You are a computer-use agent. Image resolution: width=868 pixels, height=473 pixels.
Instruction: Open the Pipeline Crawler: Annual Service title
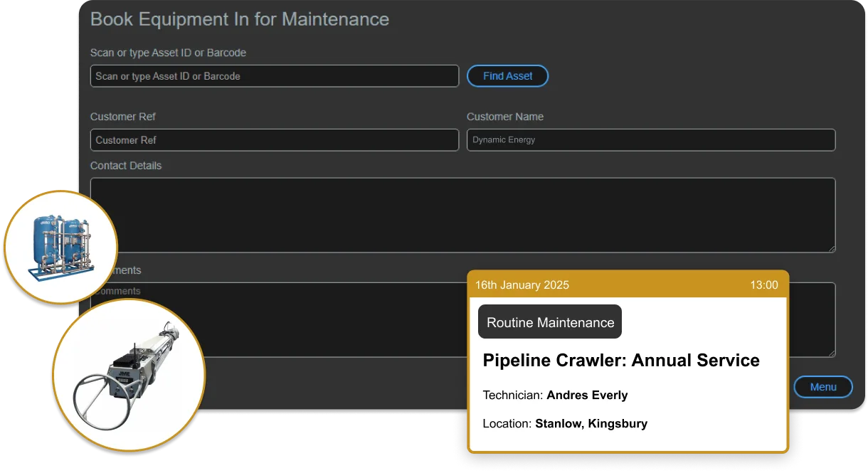[x=620, y=361]
